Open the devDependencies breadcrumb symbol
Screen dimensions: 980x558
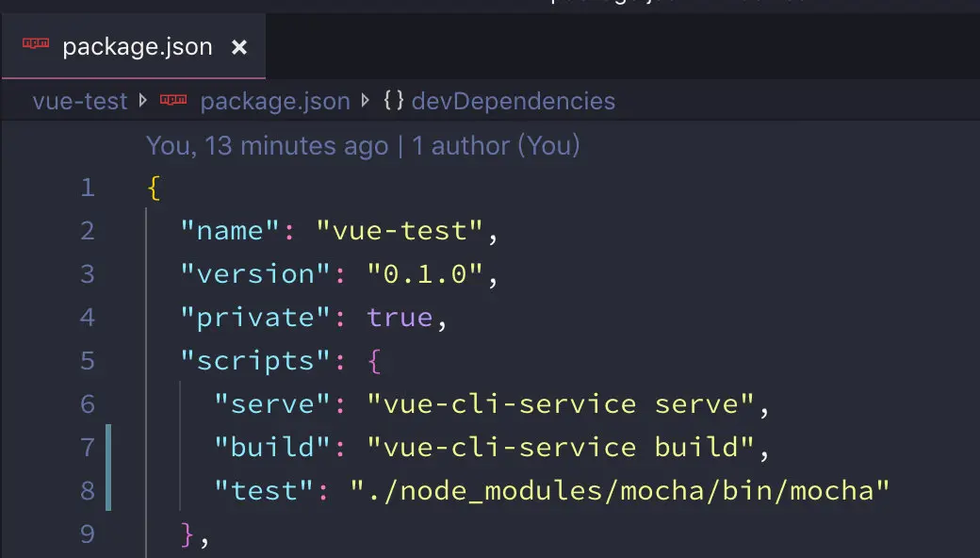513,101
